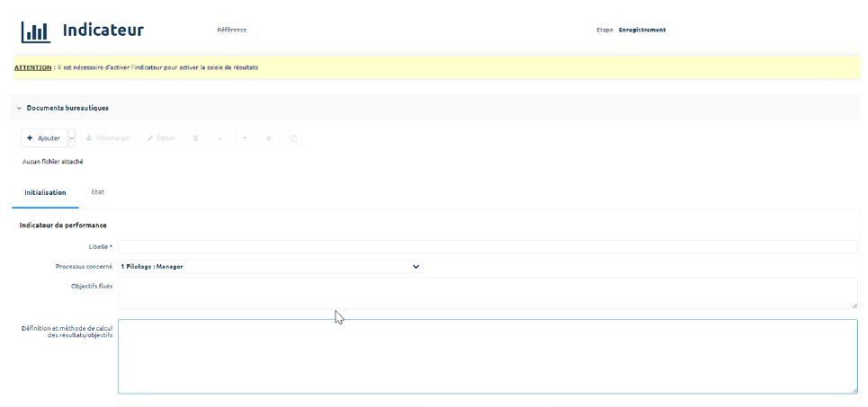Open the dropdown arrow beside Ajouter
868x407 pixels.
click(72, 138)
